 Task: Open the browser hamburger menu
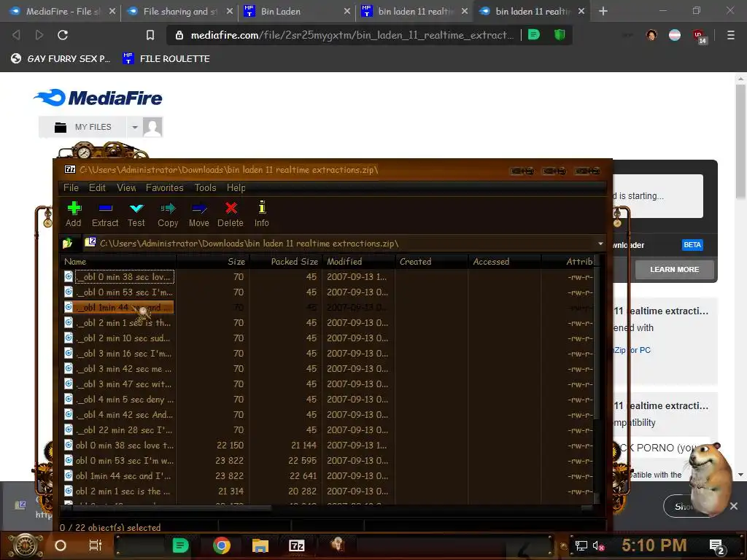click(x=730, y=35)
